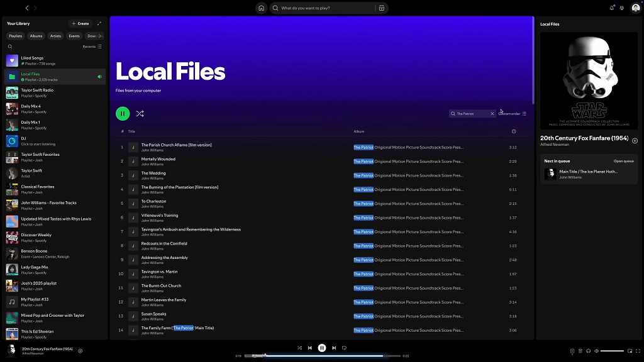Open the DJ entry

click(55, 141)
